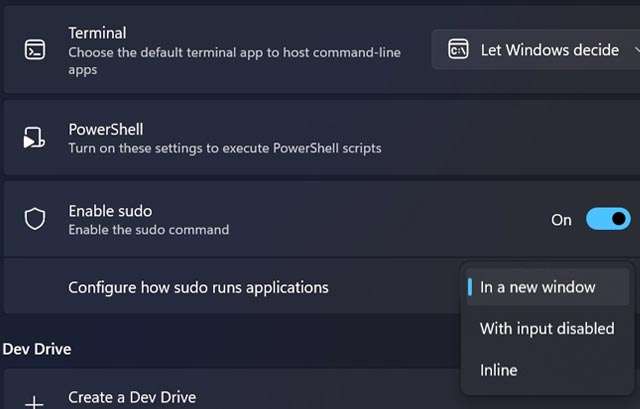Click the shield icon beside Enable sudo
The image size is (640, 409).
[34, 219]
